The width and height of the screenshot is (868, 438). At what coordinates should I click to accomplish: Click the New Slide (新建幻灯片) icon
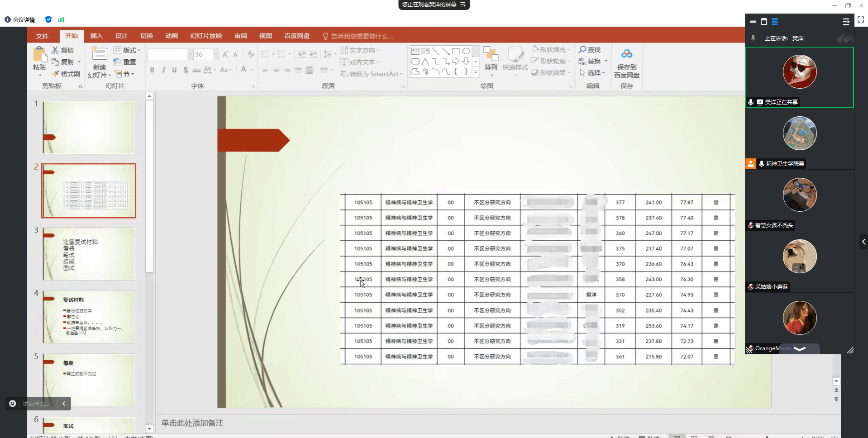pos(99,54)
